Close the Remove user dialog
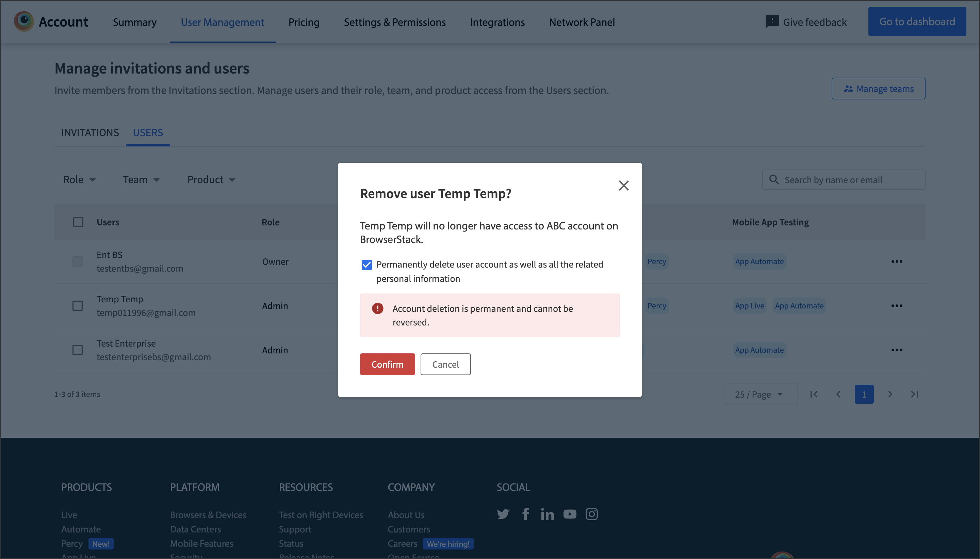This screenshot has width=980, height=559. (623, 186)
